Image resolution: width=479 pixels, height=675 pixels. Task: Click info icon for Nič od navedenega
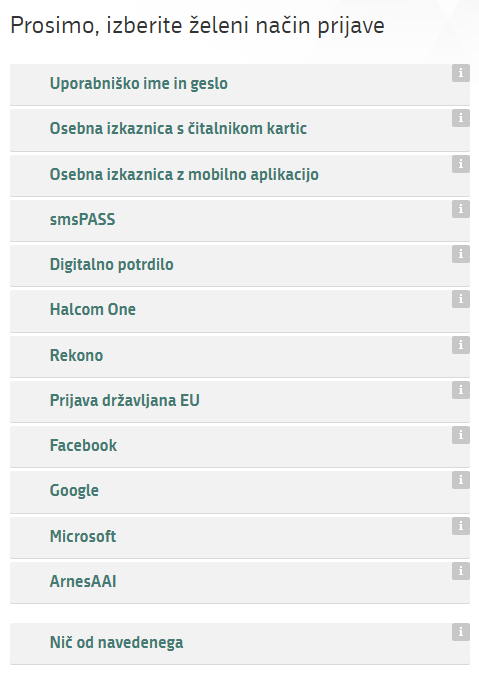coord(460,632)
